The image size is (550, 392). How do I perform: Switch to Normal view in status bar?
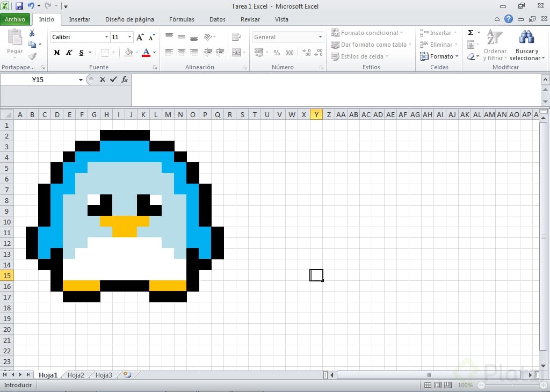point(428,385)
